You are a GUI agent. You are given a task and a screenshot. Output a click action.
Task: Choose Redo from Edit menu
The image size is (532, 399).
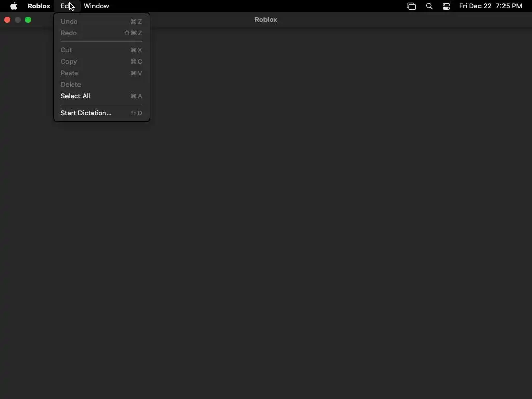pyautogui.click(x=101, y=33)
